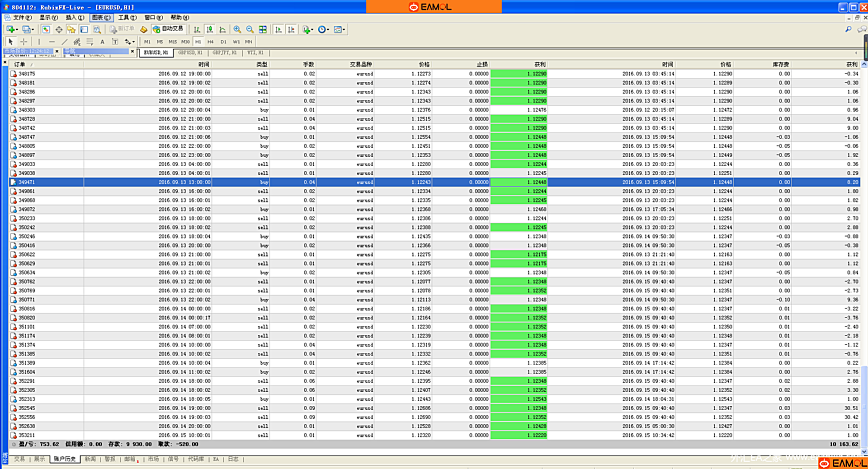Click the zoom out magnifier icon

(250, 29)
